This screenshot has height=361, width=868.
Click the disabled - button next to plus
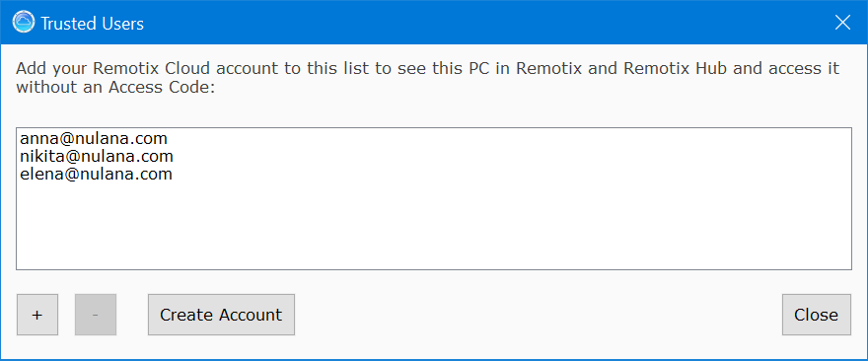pos(96,315)
